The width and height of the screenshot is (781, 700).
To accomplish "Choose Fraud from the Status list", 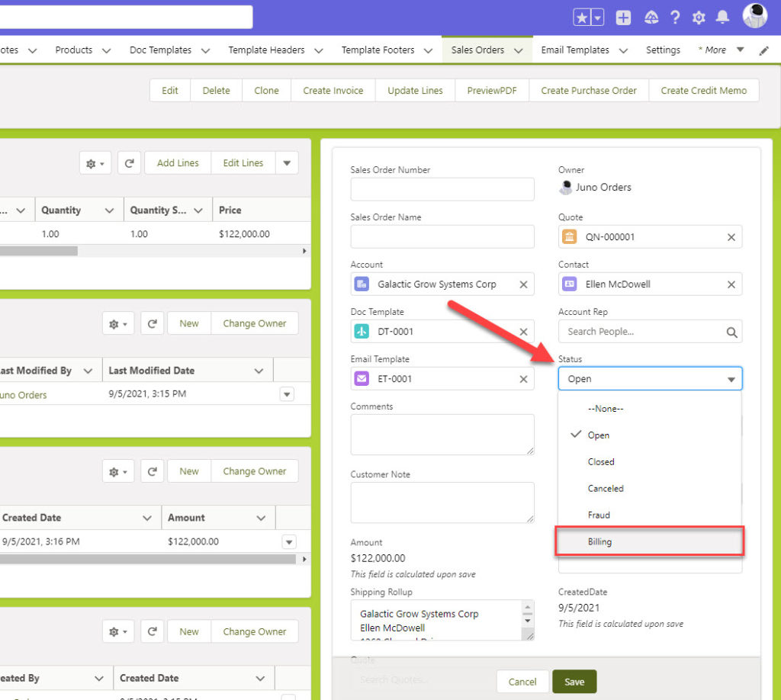I will (x=650, y=515).
